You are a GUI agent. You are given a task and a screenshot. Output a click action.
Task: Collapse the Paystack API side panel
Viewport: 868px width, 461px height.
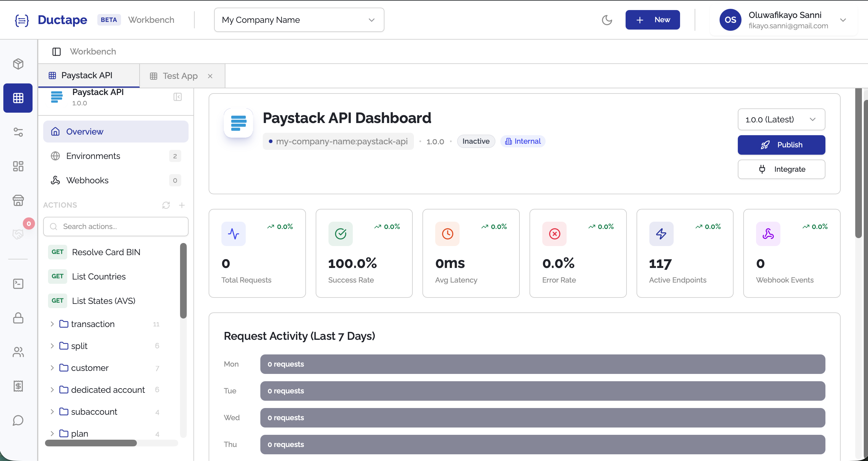pos(178,97)
